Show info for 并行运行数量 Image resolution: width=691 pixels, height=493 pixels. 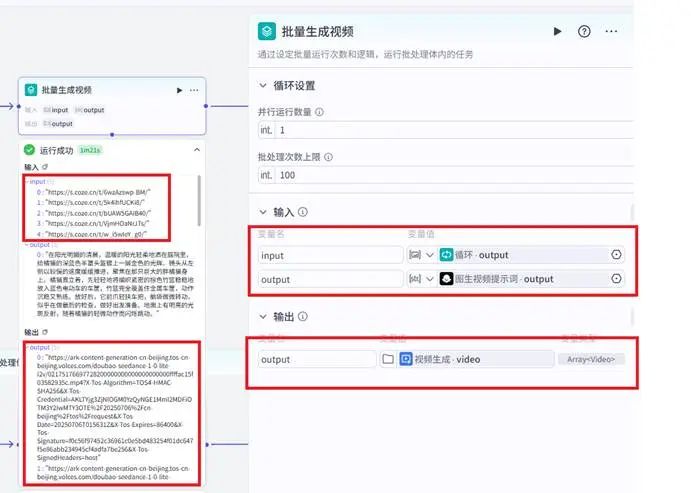tap(319, 112)
